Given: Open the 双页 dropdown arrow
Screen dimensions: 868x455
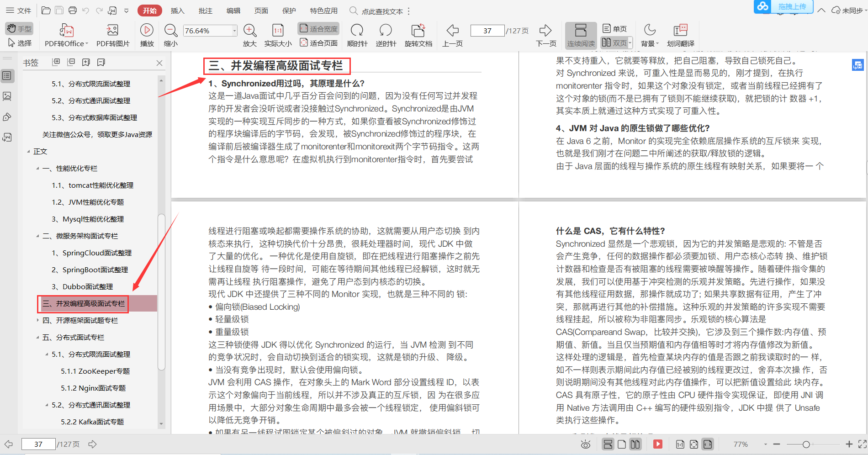Looking at the screenshot, I should pos(630,42).
